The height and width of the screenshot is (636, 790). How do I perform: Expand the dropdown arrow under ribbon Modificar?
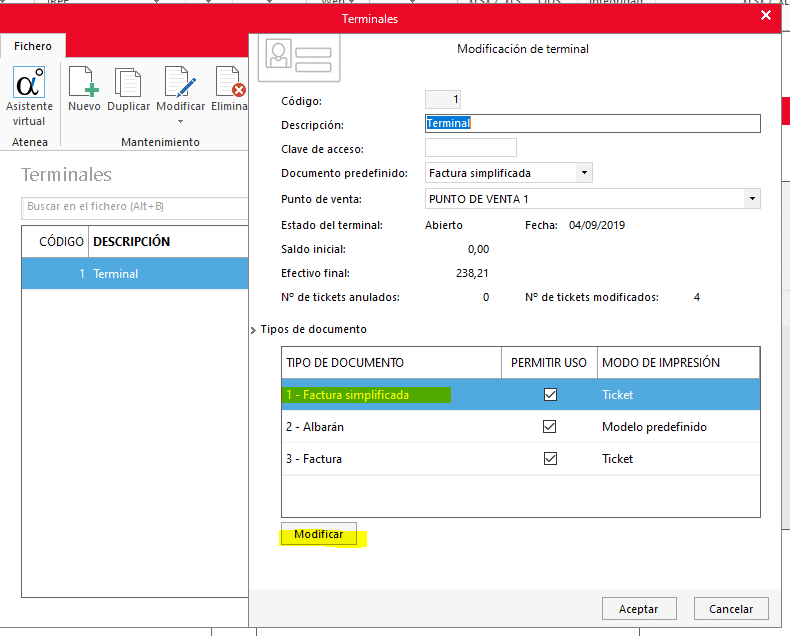point(181,122)
